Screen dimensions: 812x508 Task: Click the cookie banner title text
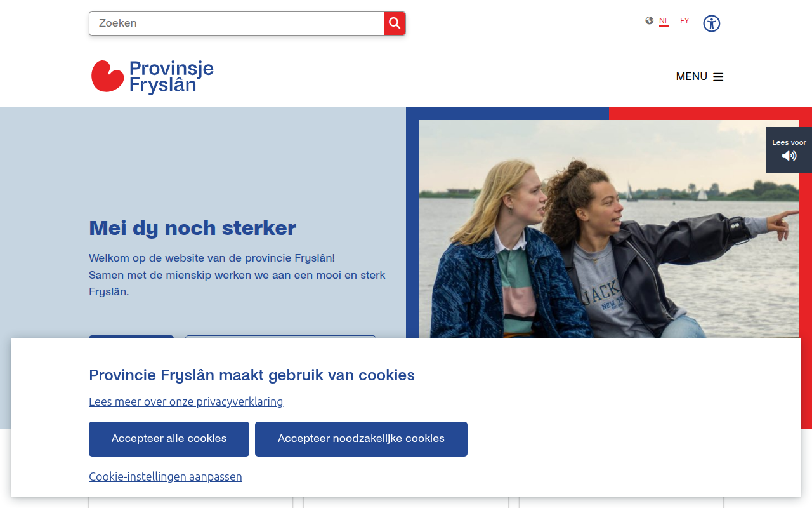[252, 375]
